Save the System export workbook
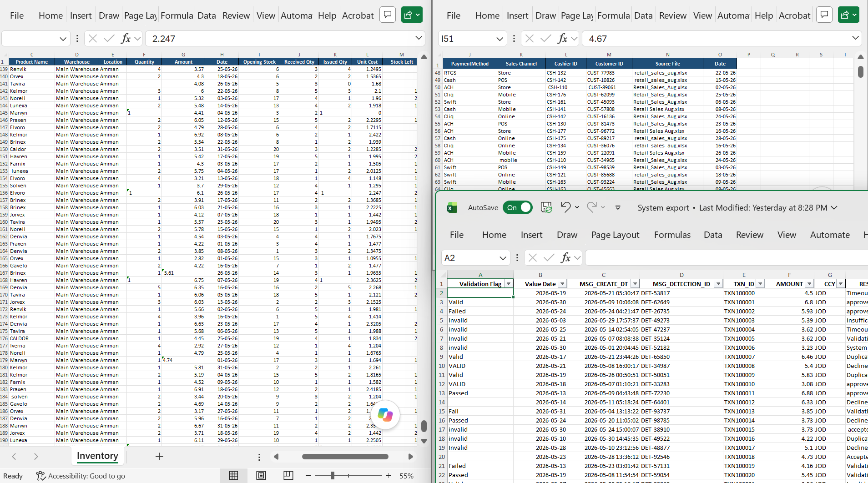868x483 pixels. tap(546, 208)
